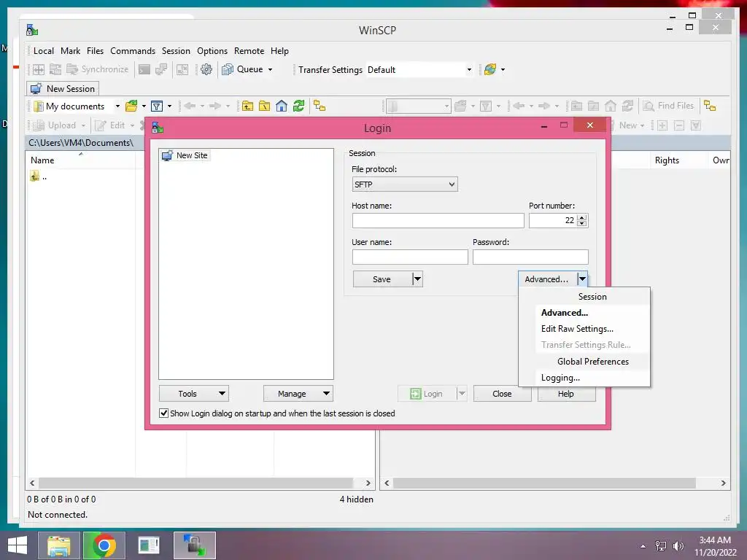Click the Advanced button dropdown arrow
Screen dimensions: 747x560
point(582,279)
